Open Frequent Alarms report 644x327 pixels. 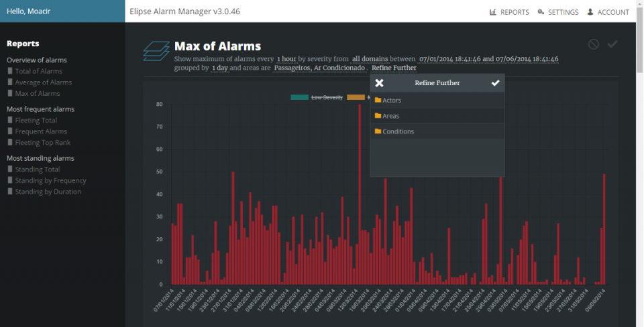41,131
